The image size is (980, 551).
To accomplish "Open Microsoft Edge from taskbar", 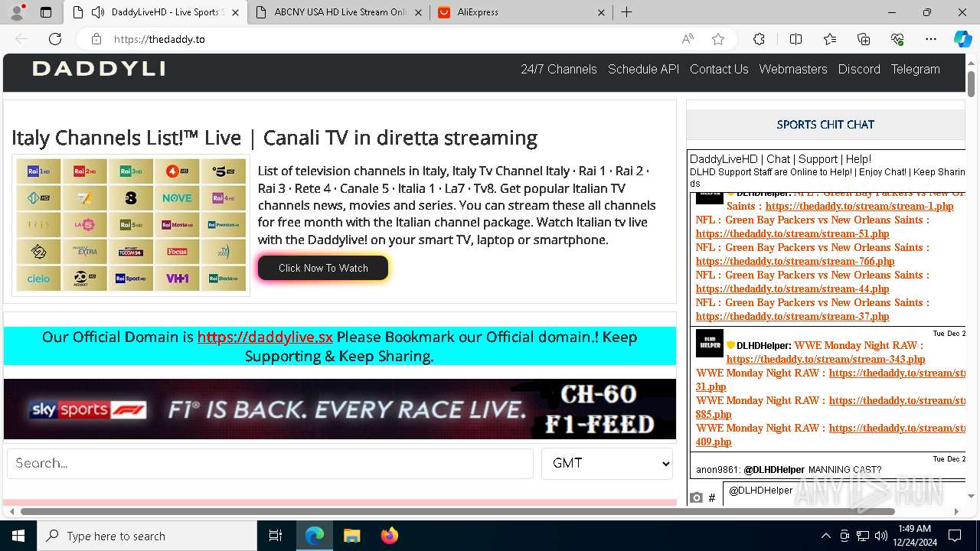I will pyautogui.click(x=315, y=536).
